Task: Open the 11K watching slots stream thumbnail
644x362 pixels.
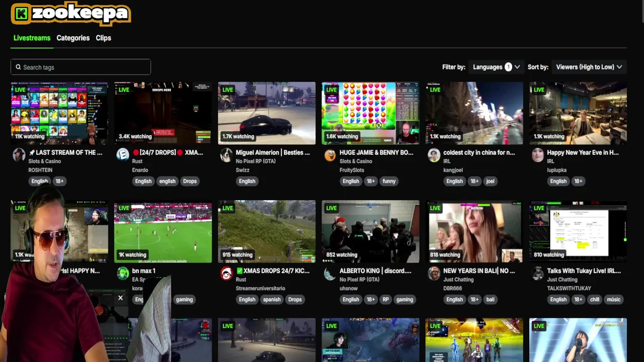Action: coord(59,113)
